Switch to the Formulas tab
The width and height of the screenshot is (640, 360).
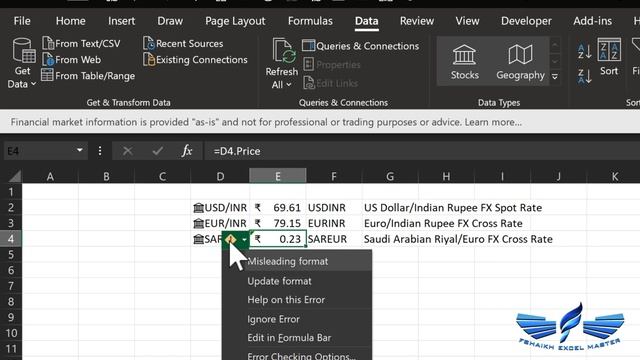point(310,21)
